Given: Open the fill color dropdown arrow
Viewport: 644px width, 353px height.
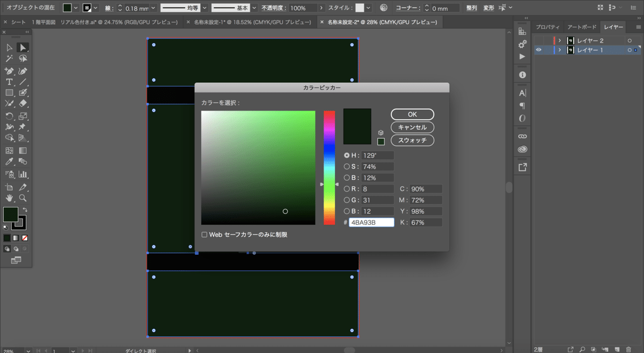Looking at the screenshot, I should (76, 8).
